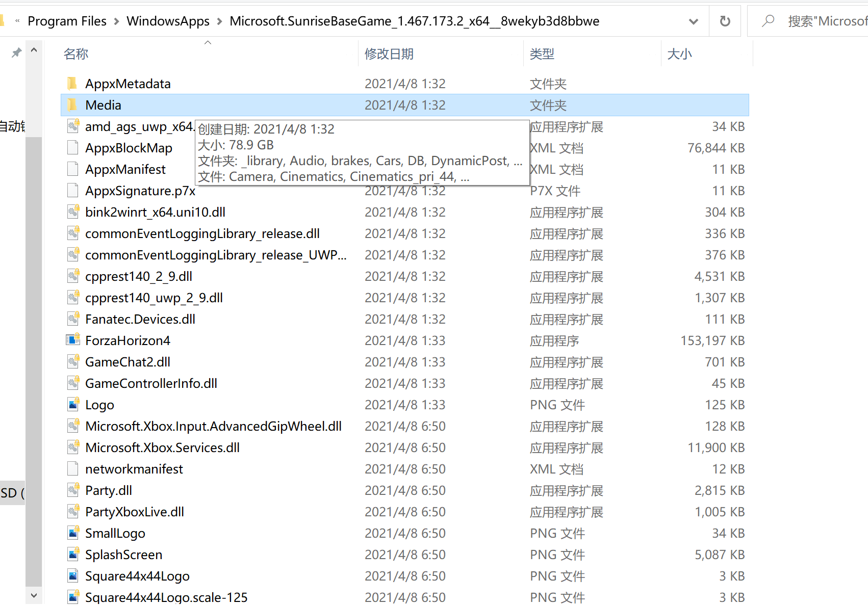
Task: Show hidden breadcrumb path levels
Action: click(x=17, y=21)
